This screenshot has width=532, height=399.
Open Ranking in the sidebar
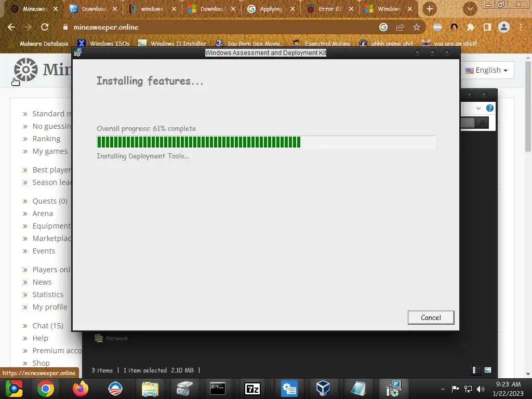(x=46, y=139)
